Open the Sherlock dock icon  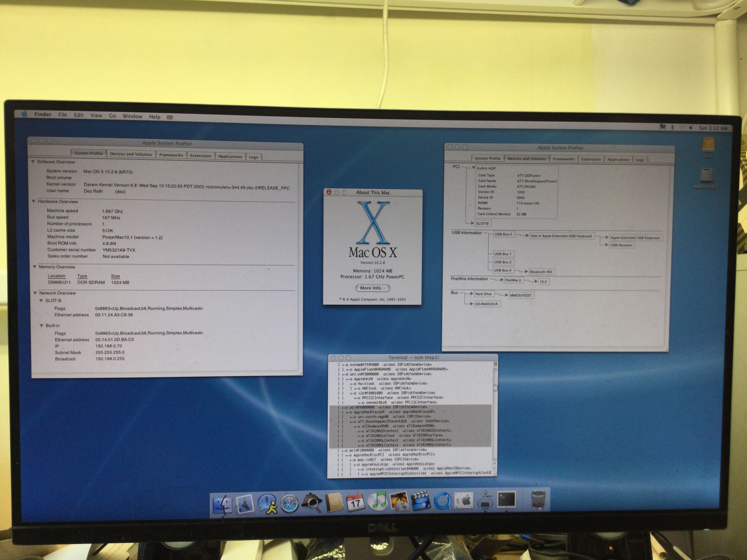312,503
